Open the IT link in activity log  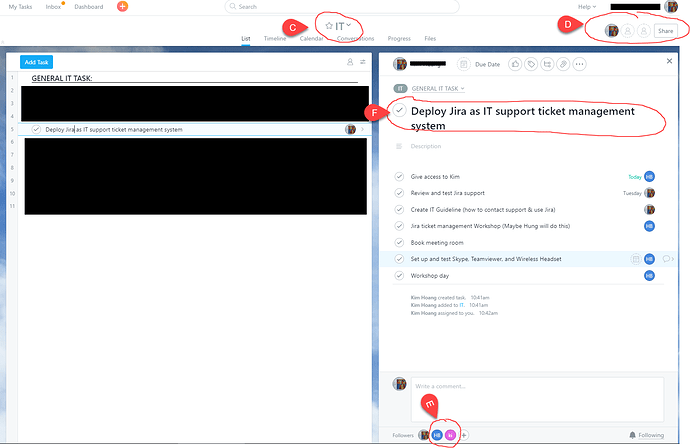coord(462,305)
